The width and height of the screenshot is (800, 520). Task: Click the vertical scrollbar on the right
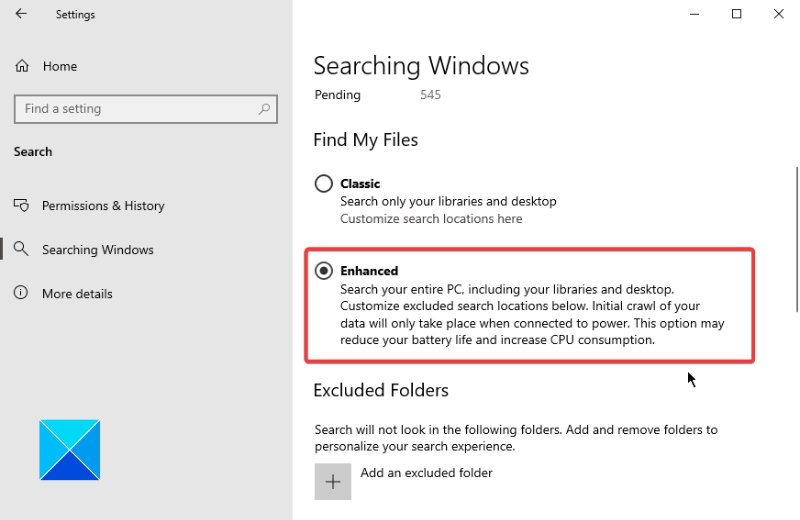coord(796,240)
